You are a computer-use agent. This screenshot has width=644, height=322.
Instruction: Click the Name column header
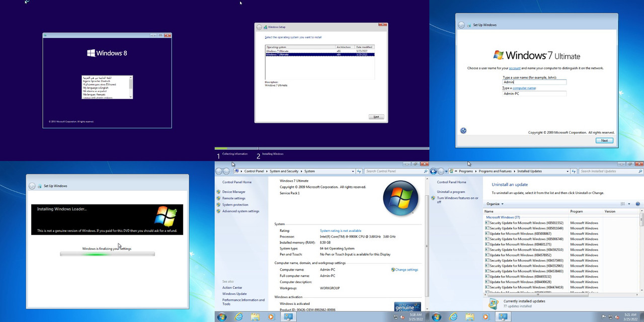coord(526,211)
